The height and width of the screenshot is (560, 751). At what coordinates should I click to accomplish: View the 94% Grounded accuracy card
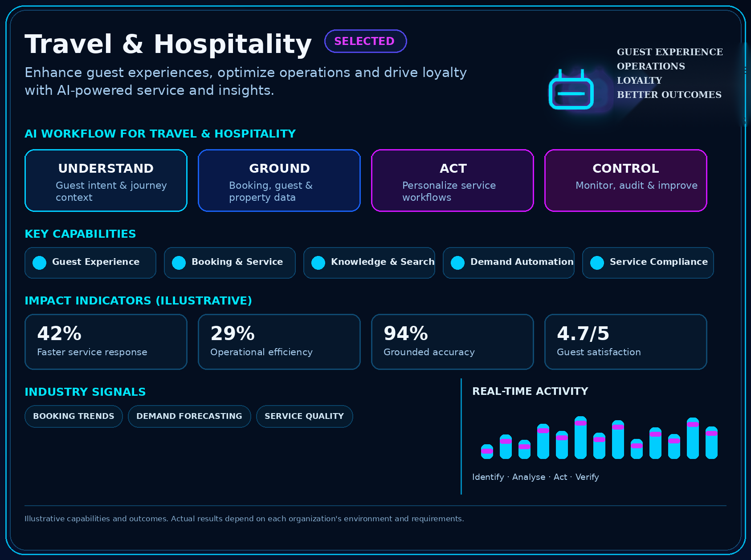tap(453, 342)
